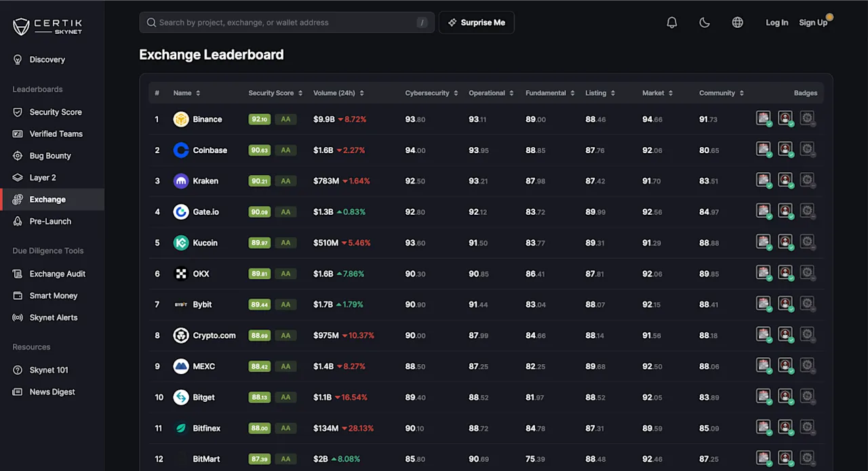Focus the project search input field
868x471 pixels.
click(x=287, y=22)
